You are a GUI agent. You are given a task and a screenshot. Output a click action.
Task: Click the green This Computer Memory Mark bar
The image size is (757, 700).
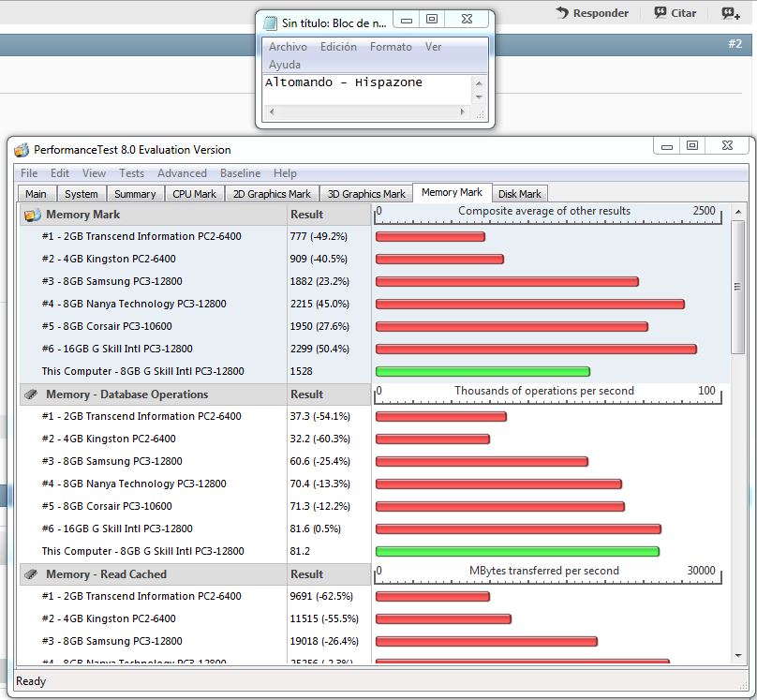(482, 372)
